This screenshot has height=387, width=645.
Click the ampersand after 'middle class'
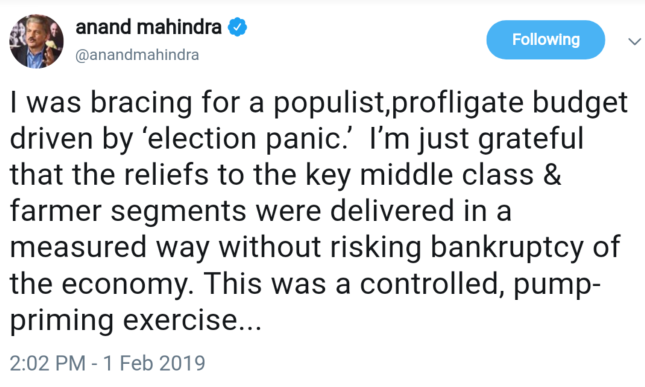click(x=552, y=174)
